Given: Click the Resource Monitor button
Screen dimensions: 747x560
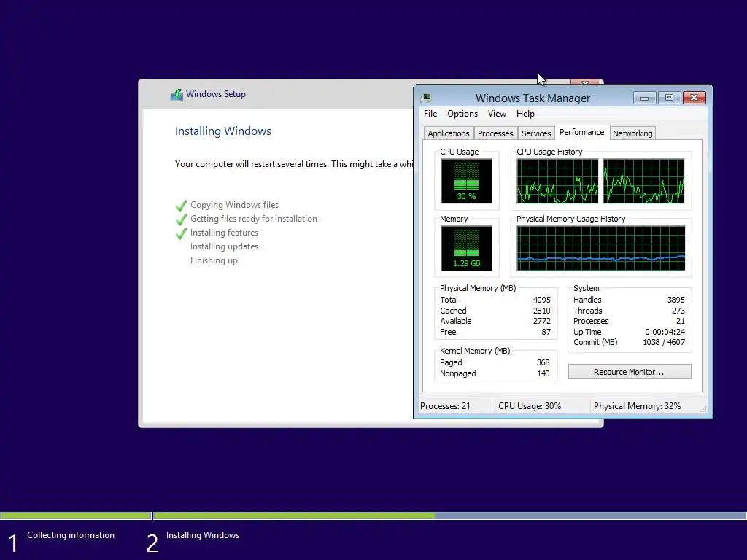Looking at the screenshot, I should coord(630,372).
